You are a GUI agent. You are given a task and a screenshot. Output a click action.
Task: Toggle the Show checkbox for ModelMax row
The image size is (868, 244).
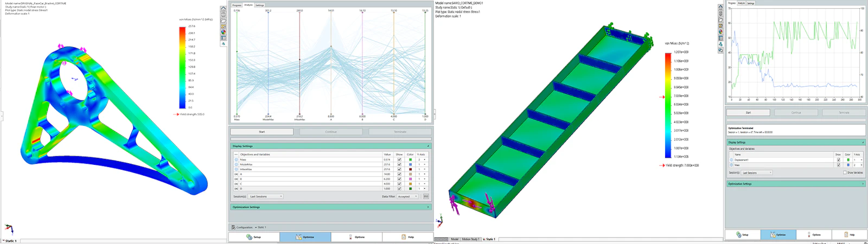pos(399,164)
